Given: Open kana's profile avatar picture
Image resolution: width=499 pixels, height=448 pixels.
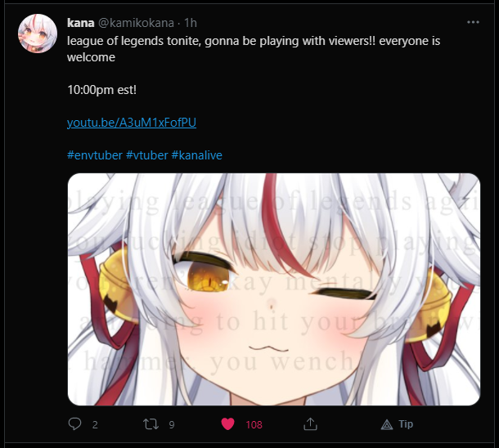Looking at the screenshot, I should point(38,34).
